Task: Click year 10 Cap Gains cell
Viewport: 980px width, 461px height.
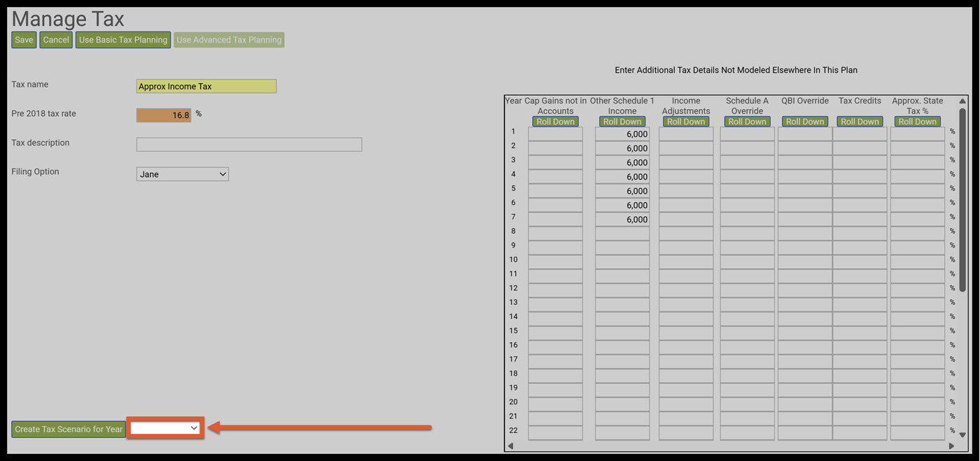Action: click(555, 262)
